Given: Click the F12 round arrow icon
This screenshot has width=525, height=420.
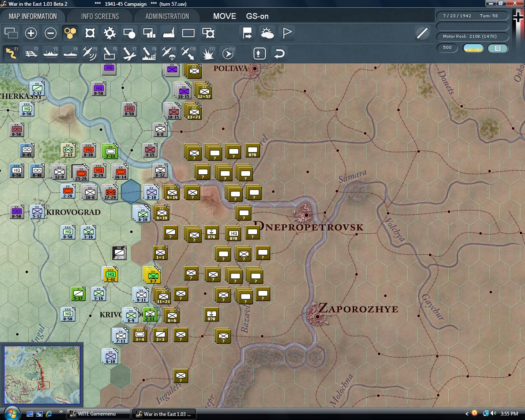Looking at the screenshot, I should pyautogui.click(x=228, y=53).
